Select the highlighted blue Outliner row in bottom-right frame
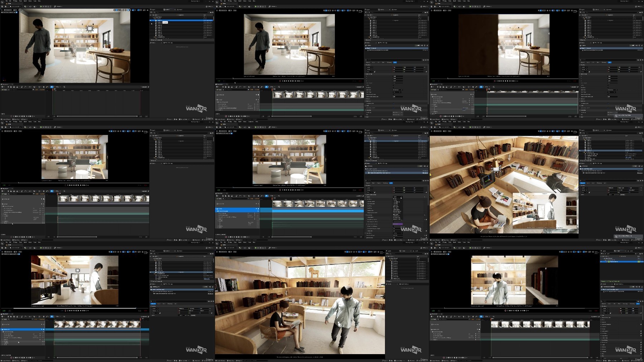This screenshot has width=644, height=362. pyautogui.click(x=622, y=262)
